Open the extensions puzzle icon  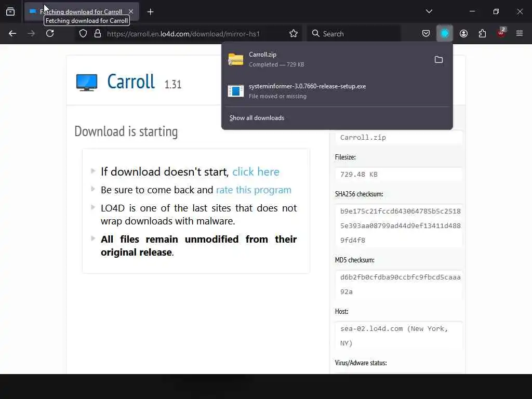click(482, 34)
